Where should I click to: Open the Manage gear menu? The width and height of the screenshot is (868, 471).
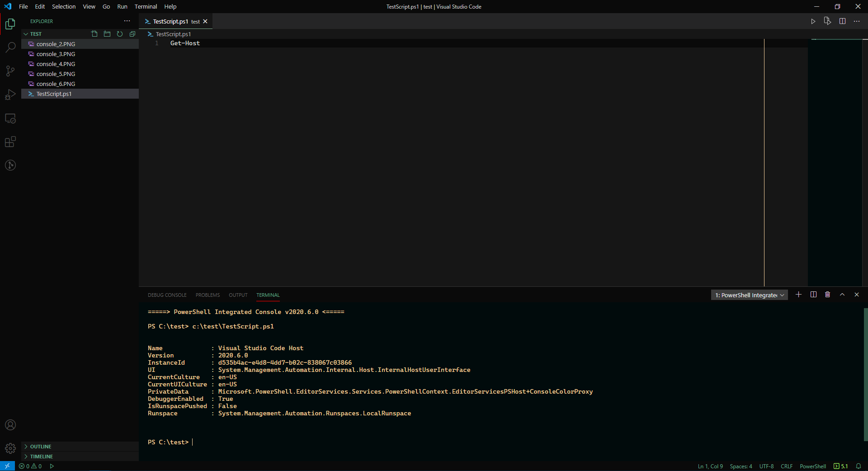pyautogui.click(x=10, y=448)
